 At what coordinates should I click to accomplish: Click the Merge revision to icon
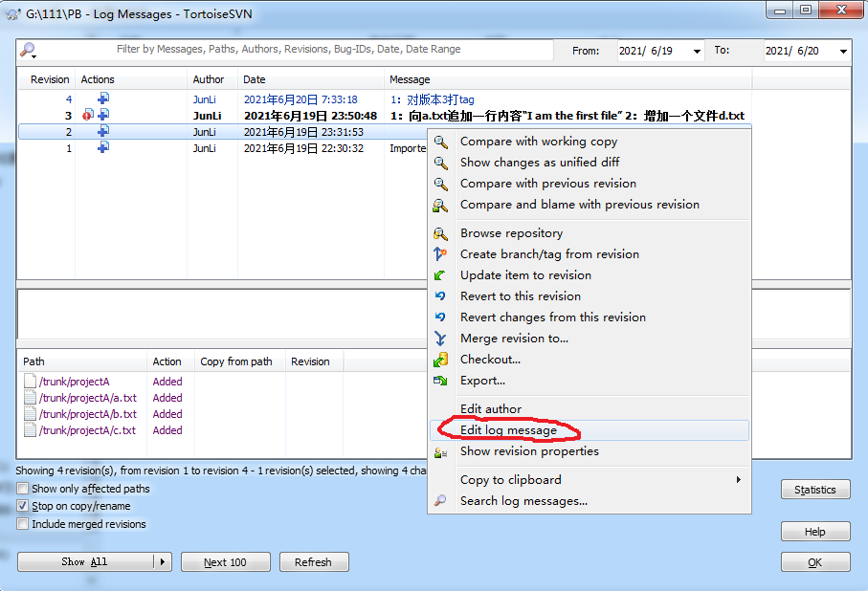[x=440, y=339]
